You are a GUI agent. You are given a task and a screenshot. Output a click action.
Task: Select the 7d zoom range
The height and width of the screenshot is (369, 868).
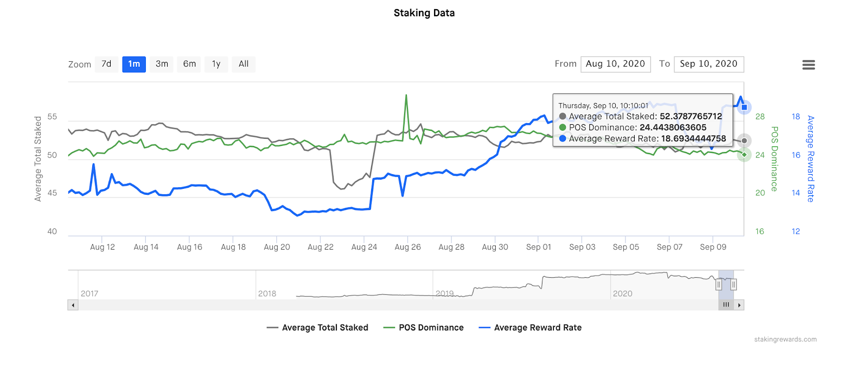106,64
